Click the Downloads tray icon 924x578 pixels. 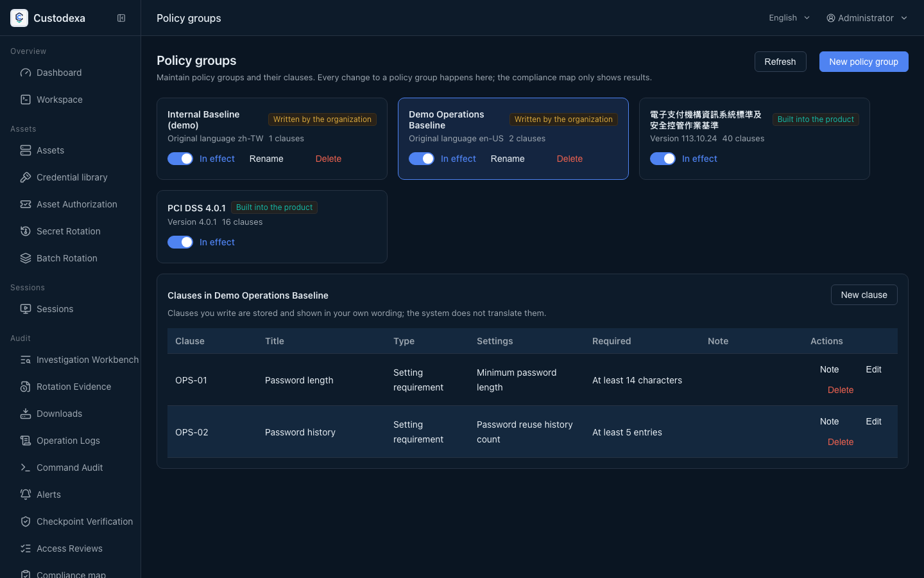tap(26, 414)
